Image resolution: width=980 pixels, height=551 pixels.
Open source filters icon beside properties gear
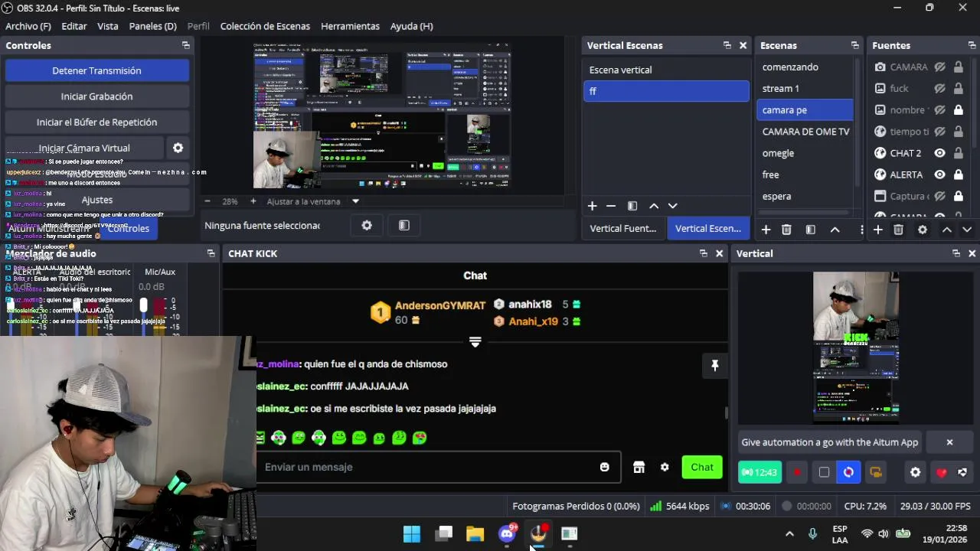[x=404, y=225]
